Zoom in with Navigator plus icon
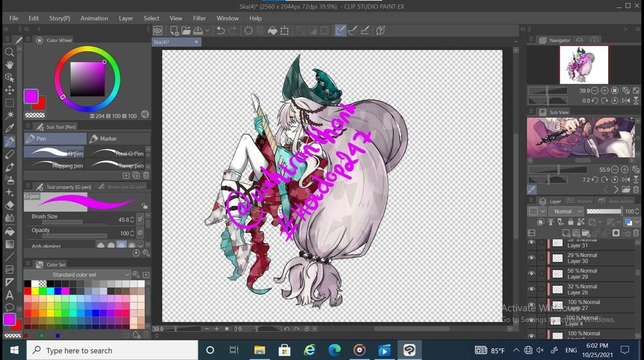Image resolution: width=644 pixels, height=360 pixels. 604,91
